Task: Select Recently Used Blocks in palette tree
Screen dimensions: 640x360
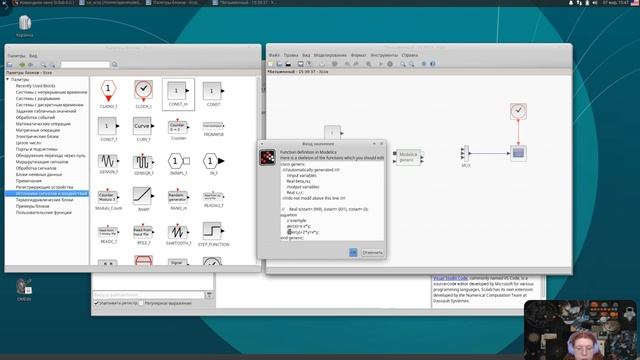Action: [x=36, y=86]
